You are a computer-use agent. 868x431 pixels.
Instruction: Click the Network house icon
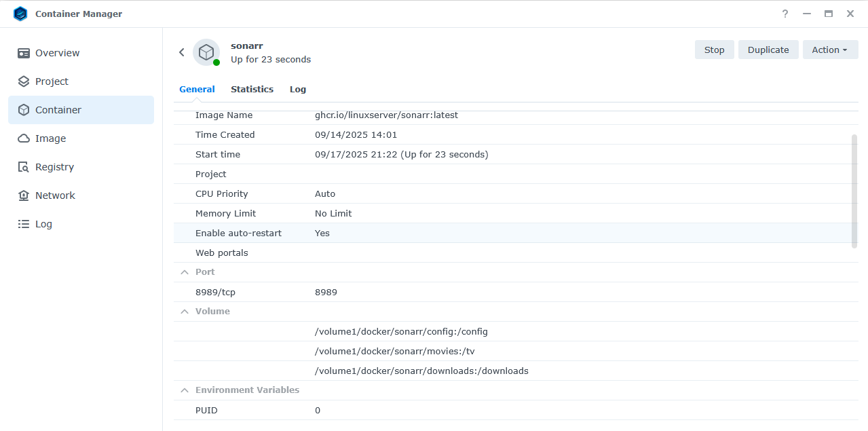(24, 195)
